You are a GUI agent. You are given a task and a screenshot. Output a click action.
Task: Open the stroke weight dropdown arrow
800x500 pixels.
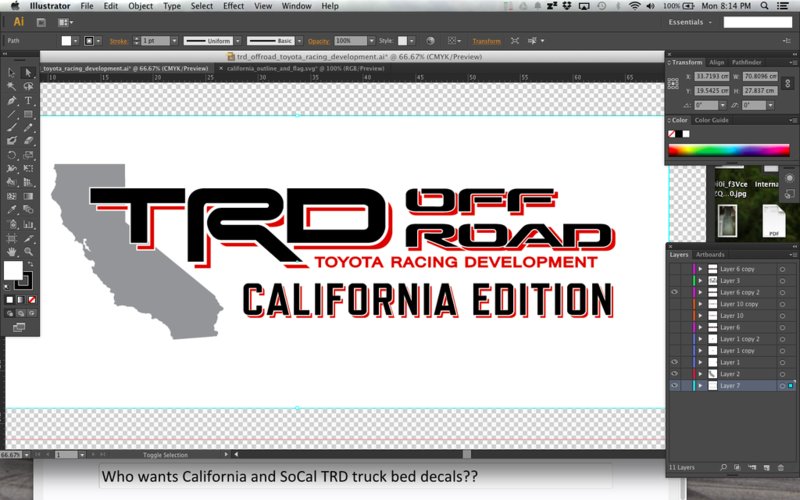click(174, 41)
